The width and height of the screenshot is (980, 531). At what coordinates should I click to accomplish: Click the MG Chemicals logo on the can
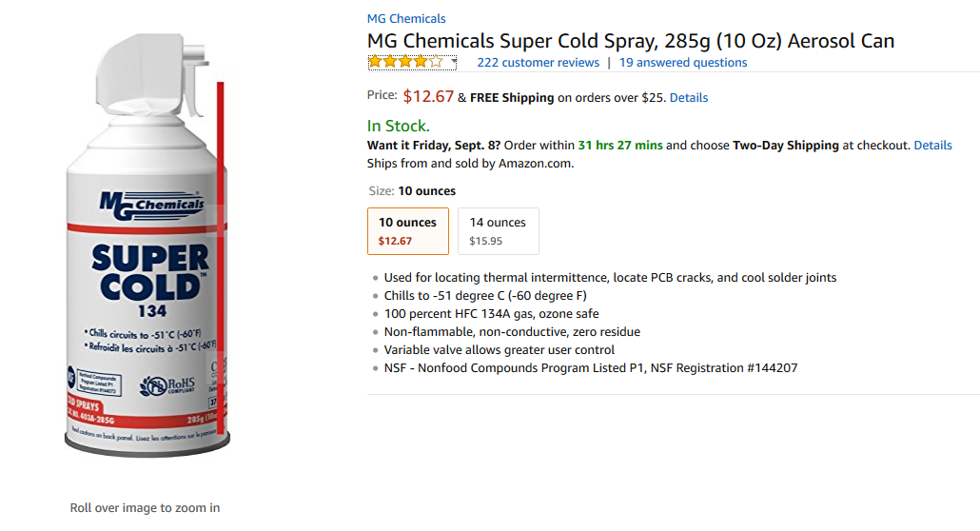[152, 203]
